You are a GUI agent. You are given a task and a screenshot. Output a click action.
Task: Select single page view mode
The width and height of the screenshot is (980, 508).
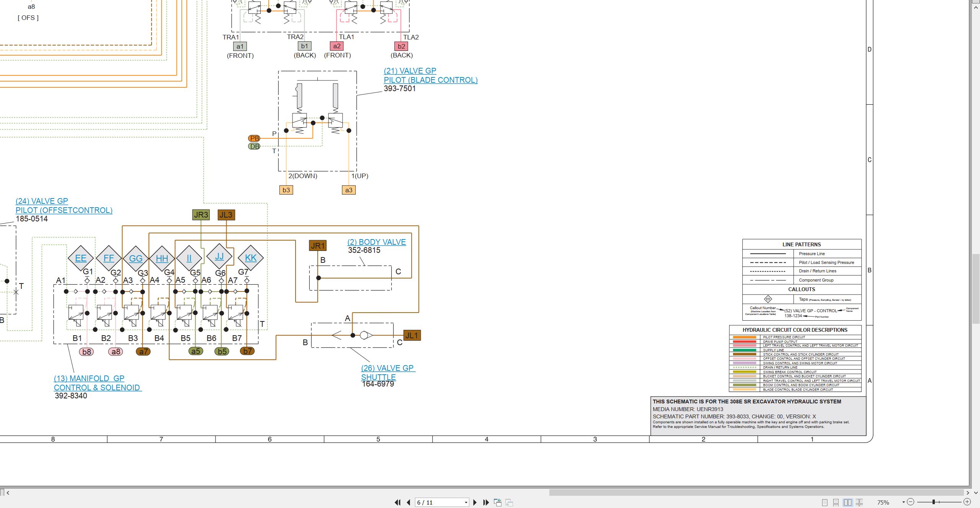pyautogui.click(x=825, y=502)
